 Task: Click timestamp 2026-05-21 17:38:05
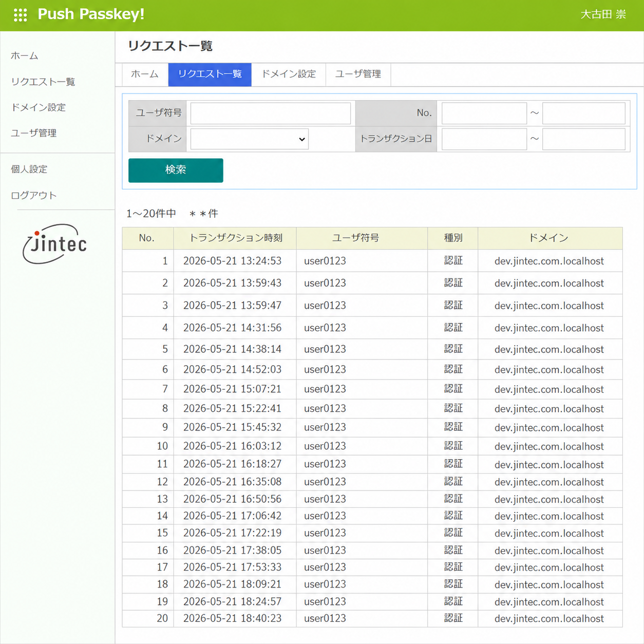point(232,550)
